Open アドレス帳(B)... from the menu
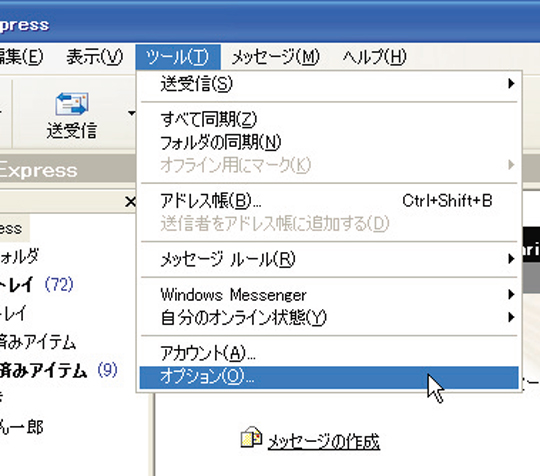The height and width of the screenshot is (476, 540). [329, 201]
